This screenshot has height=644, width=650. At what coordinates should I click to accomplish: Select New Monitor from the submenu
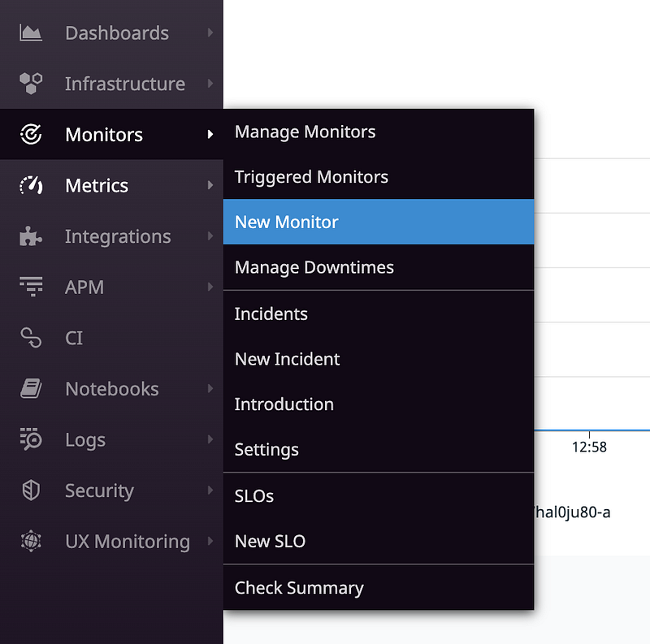coord(287,222)
